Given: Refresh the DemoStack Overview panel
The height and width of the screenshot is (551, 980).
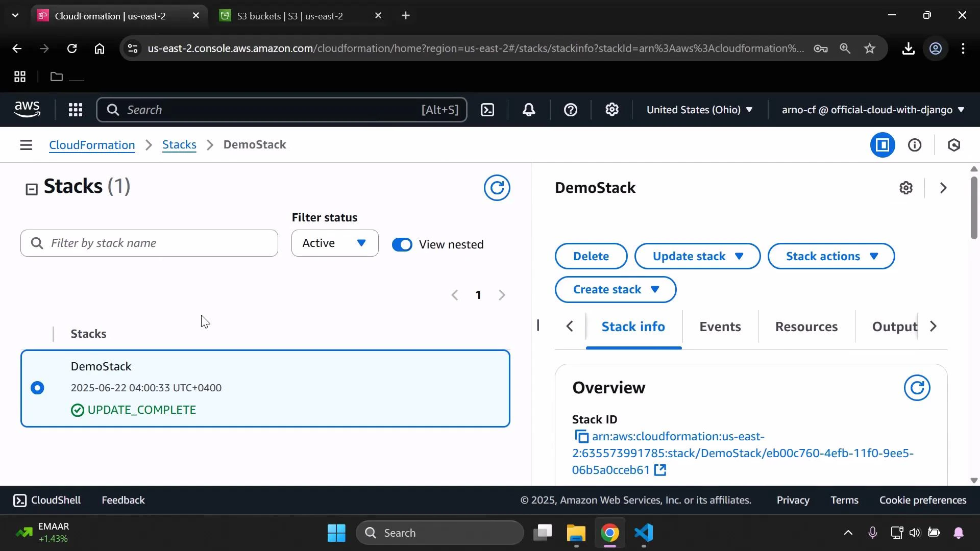Looking at the screenshot, I should click(917, 388).
